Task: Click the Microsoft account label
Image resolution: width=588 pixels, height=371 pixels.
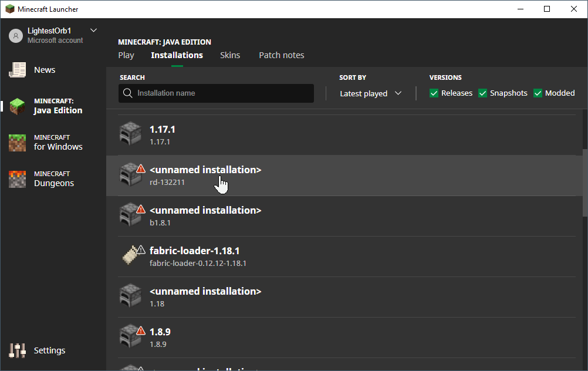Action: pos(55,41)
